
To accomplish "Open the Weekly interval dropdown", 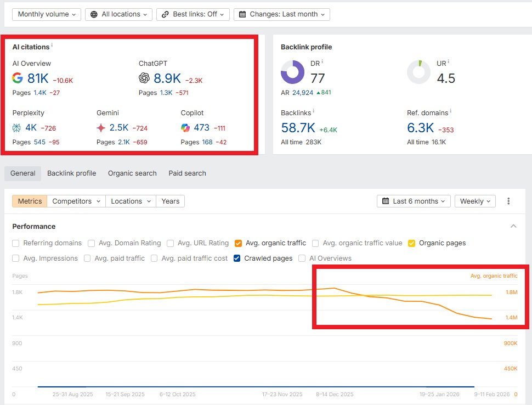I will [x=475, y=201].
